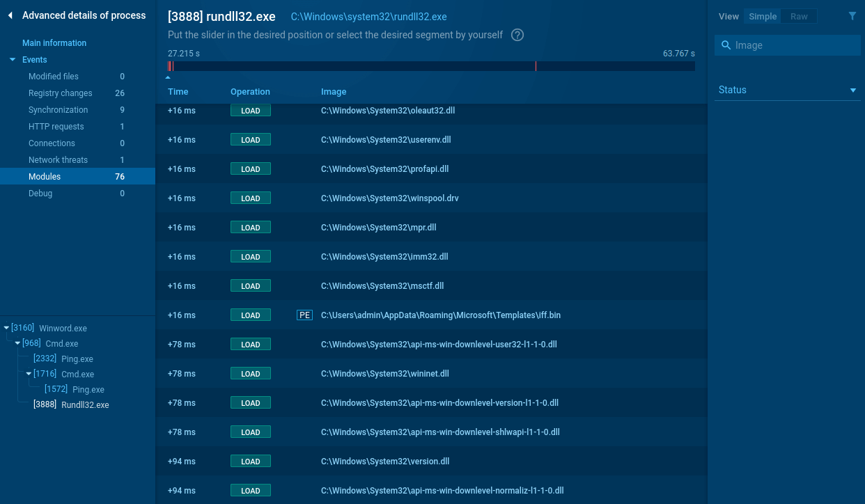Click the back arrow beside Advanced details
Screen dimensions: 865x504
pyautogui.click(x=10, y=15)
